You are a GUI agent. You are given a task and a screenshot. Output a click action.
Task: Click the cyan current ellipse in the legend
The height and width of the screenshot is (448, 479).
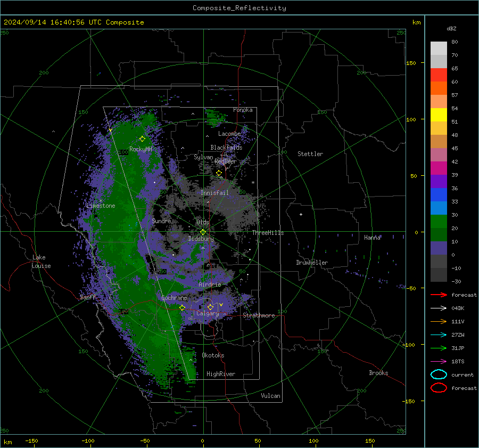439,374
